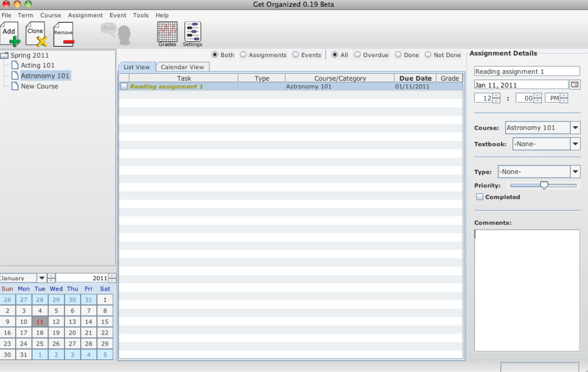Click the Add toolbar icon
The image size is (588, 372).
click(x=10, y=34)
